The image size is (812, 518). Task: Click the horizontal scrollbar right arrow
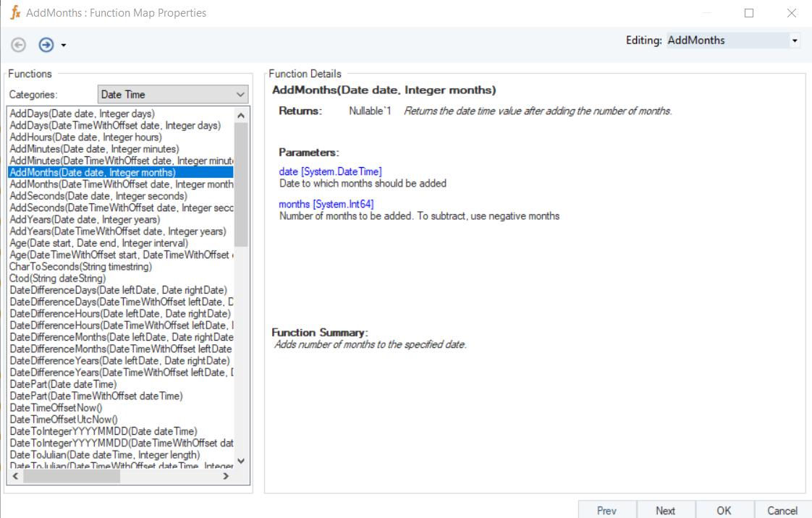pyautogui.click(x=226, y=476)
